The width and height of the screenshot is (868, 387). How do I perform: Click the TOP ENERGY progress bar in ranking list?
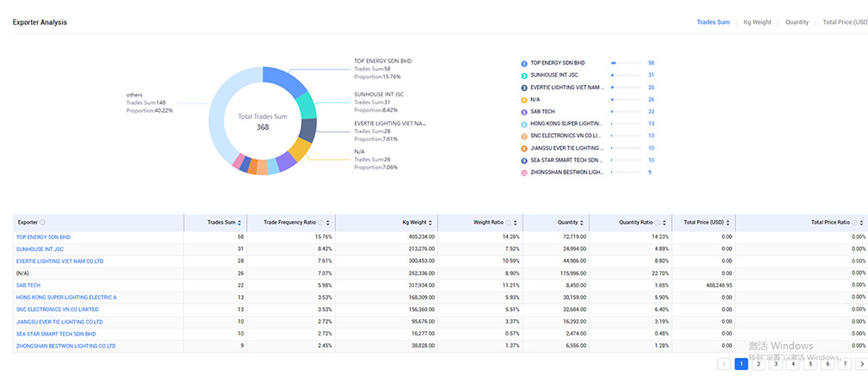point(626,63)
